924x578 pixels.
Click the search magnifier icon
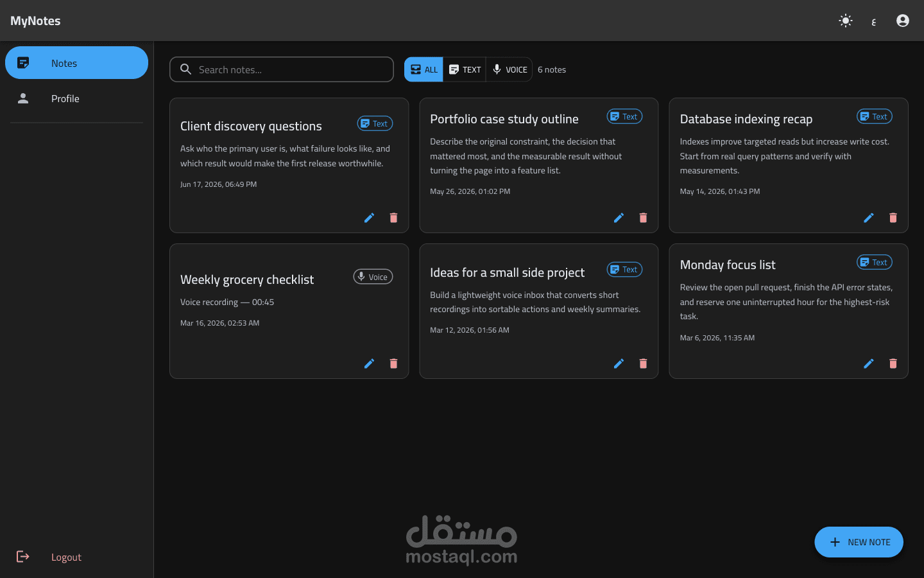point(185,69)
